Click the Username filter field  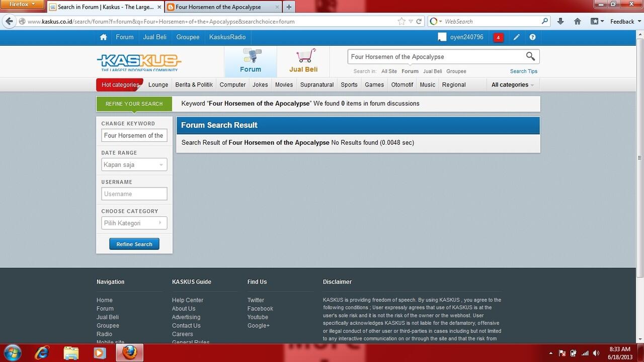pyautogui.click(x=134, y=194)
